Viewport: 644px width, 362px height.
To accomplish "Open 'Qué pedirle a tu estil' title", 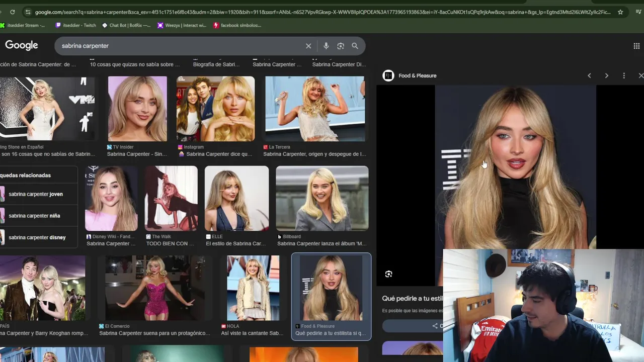I will click(x=412, y=299).
